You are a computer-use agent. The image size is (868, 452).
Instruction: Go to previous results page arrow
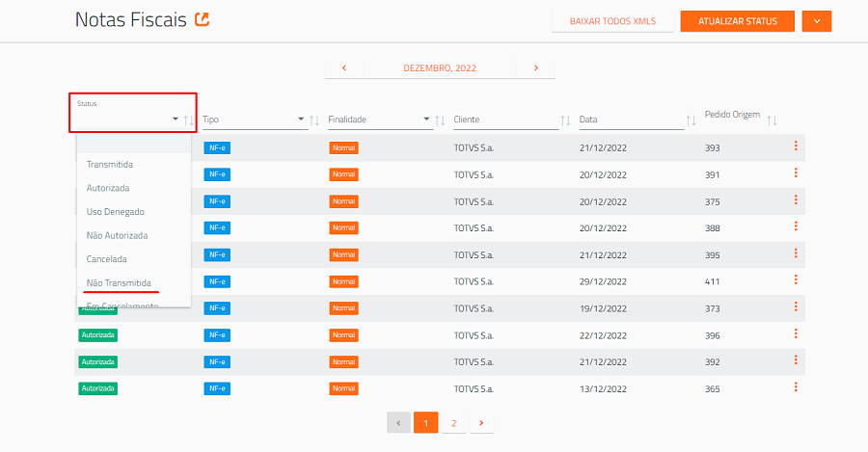click(398, 423)
